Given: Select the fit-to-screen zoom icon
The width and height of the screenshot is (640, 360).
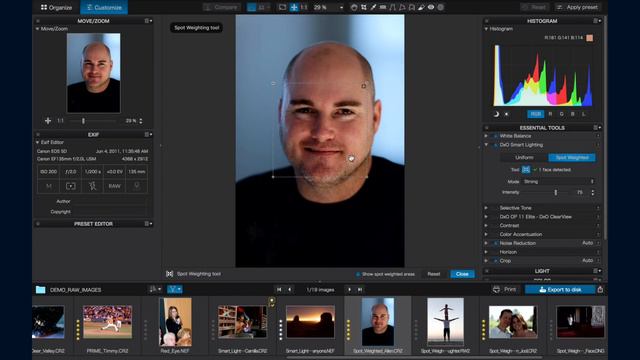Looking at the screenshot, I should coord(282,7).
